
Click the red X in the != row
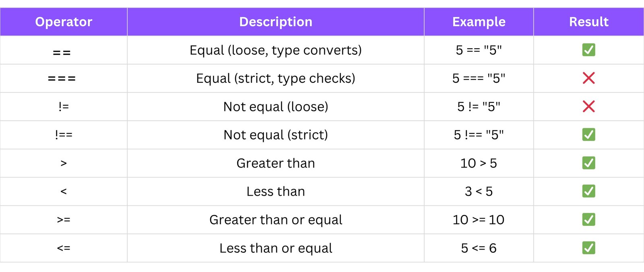coord(588,106)
